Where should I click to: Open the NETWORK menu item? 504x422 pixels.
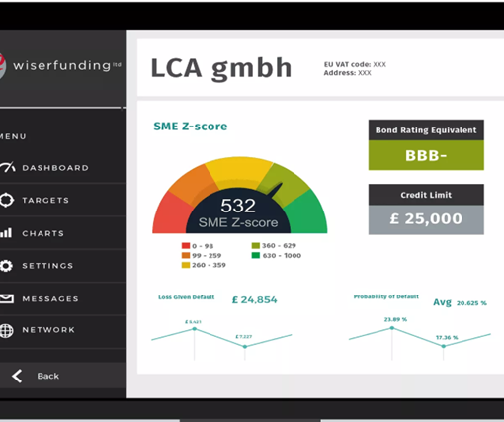click(48, 330)
